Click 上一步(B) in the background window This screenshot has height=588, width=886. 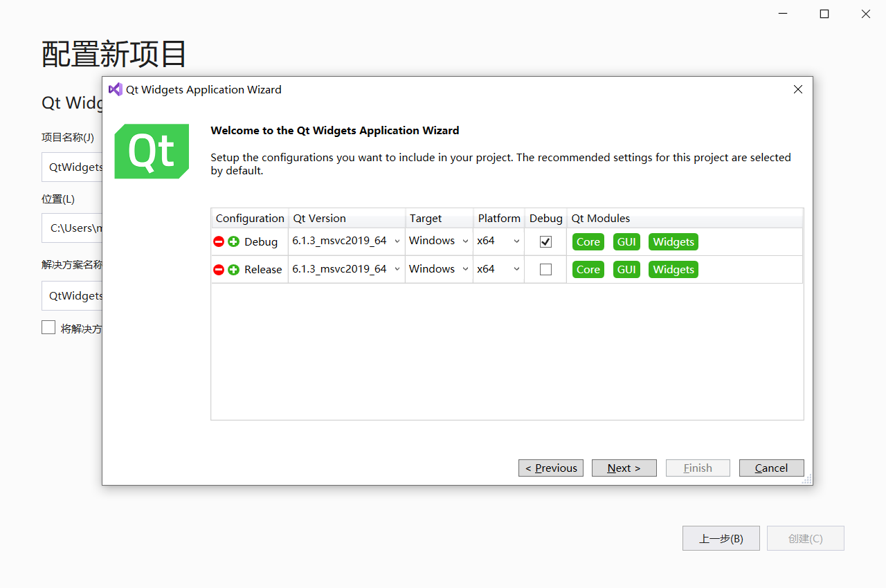coord(721,538)
